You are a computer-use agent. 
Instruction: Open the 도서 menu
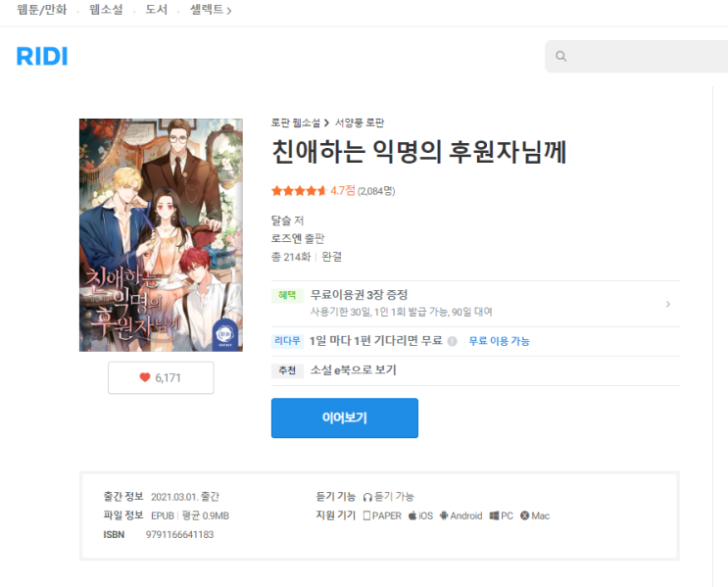[156, 9]
